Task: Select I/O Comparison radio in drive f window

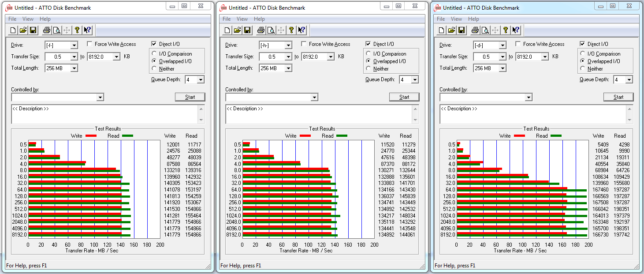Action: coord(154,54)
